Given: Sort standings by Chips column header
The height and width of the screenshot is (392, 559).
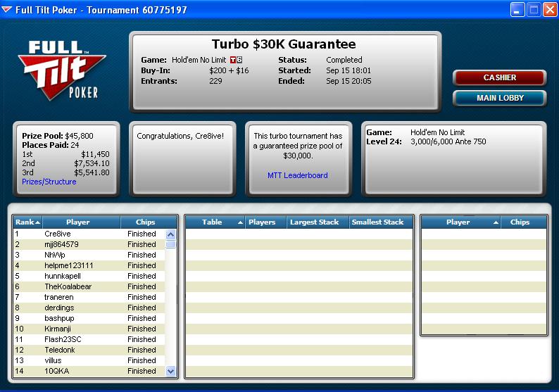Looking at the screenshot, I should click(x=149, y=222).
